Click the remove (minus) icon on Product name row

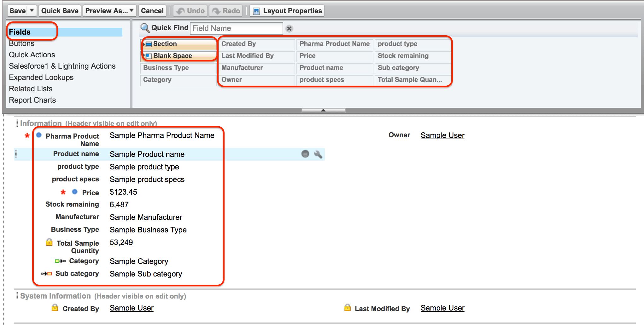coord(305,154)
